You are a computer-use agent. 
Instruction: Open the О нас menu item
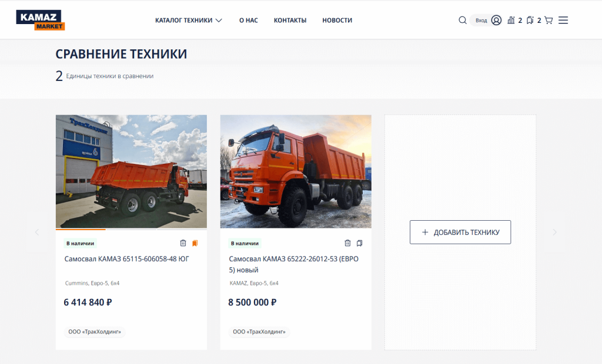point(249,21)
